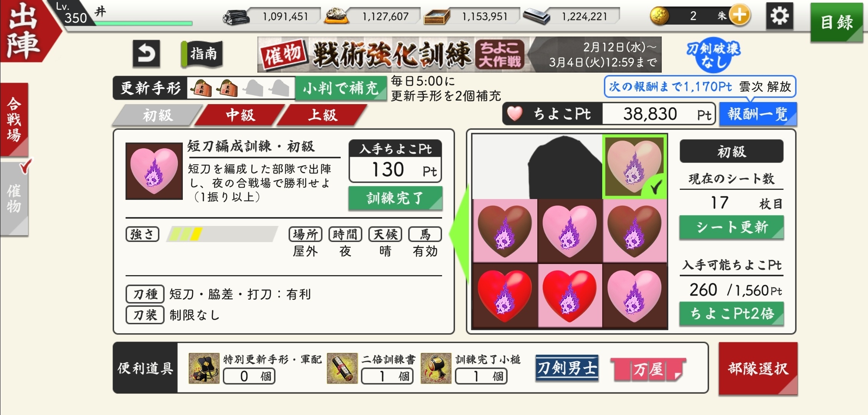The height and width of the screenshot is (415, 868).
Task: Open the 指南 guide flag icon
Action: coord(203,54)
